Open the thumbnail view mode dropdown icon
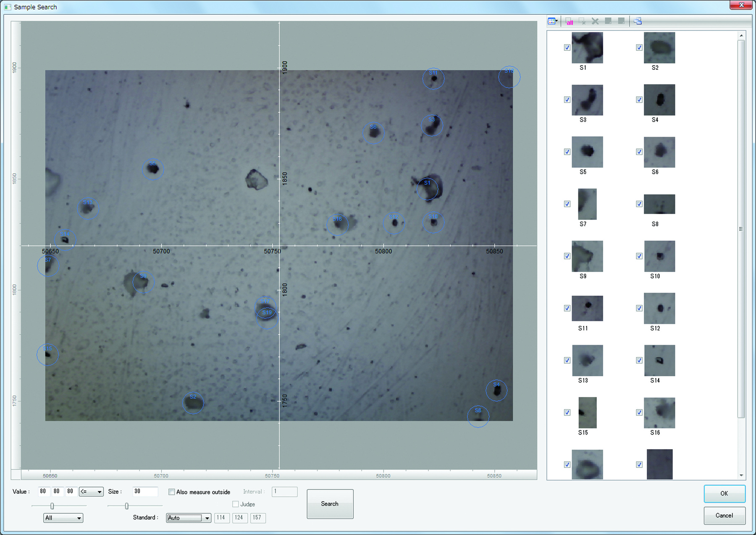The width and height of the screenshot is (756, 535). (x=553, y=21)
